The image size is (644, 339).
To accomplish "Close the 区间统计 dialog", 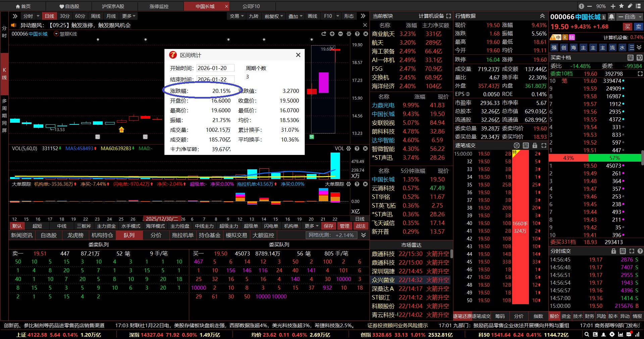I will coord(298,55).
